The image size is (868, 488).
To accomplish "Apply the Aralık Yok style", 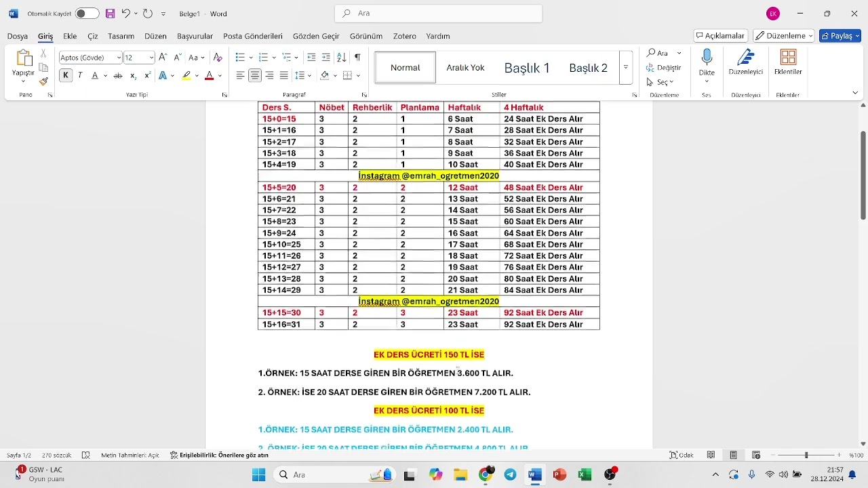I will point(465,68).
